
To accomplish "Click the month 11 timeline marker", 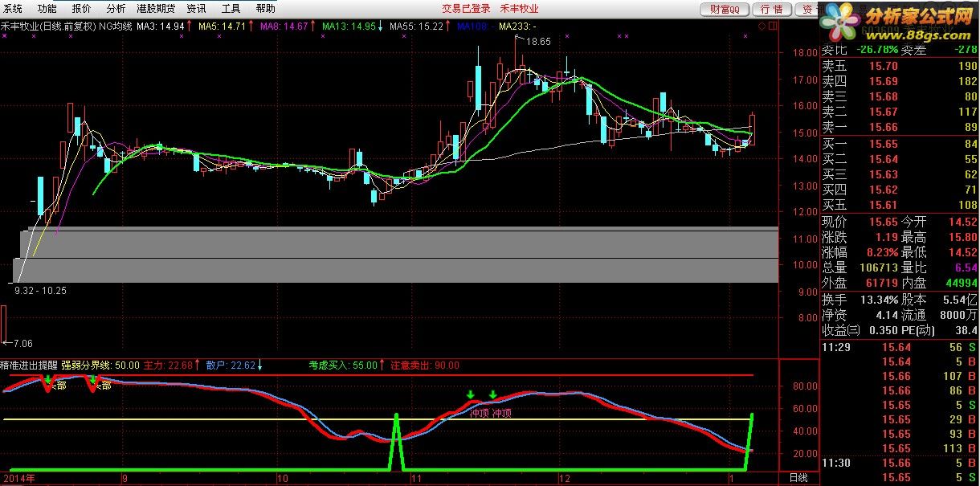I will [x=415, y=479].
